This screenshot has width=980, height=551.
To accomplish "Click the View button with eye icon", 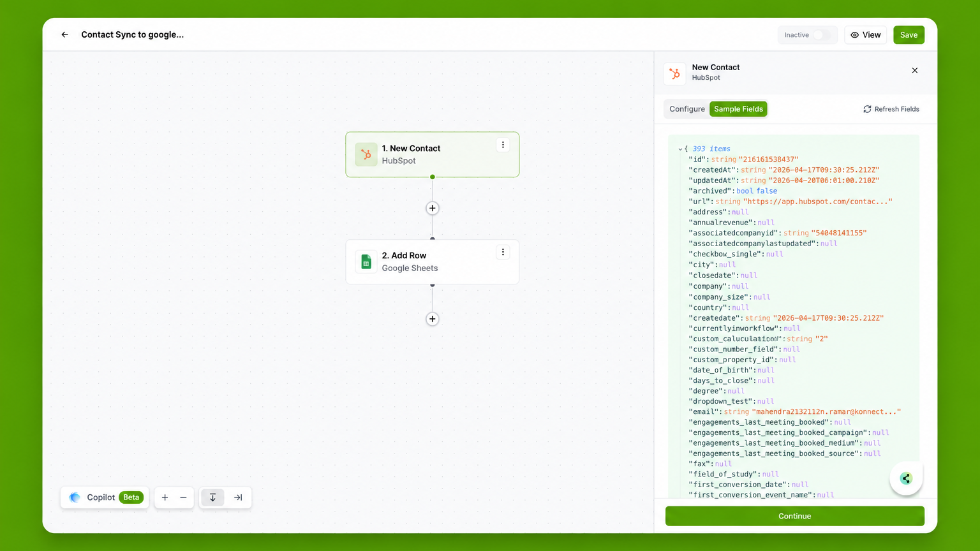I will (x=865, y=35).
